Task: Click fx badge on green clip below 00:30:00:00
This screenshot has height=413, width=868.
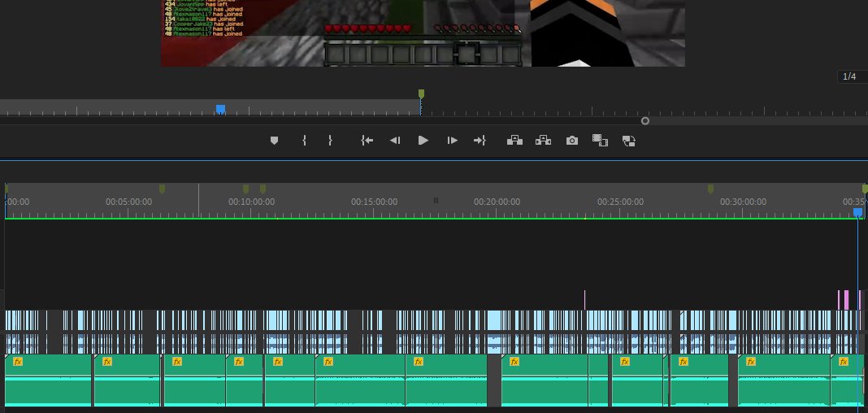Action: (751, 362)
